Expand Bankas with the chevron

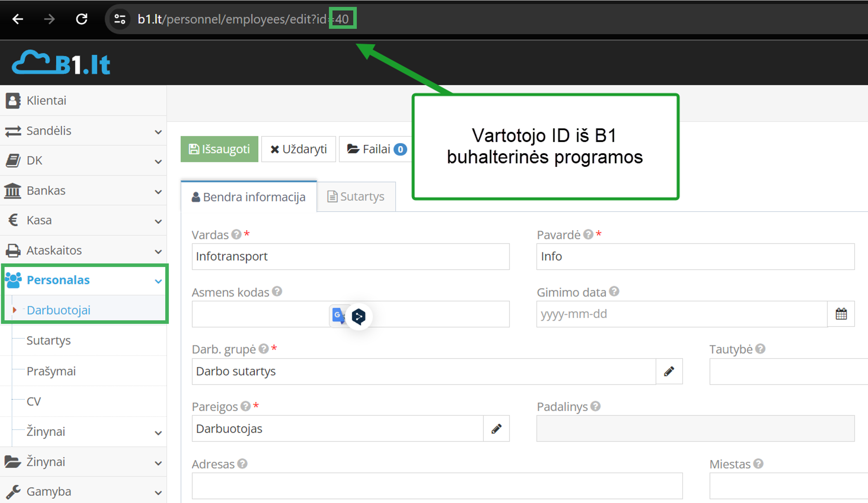point(158,192)
